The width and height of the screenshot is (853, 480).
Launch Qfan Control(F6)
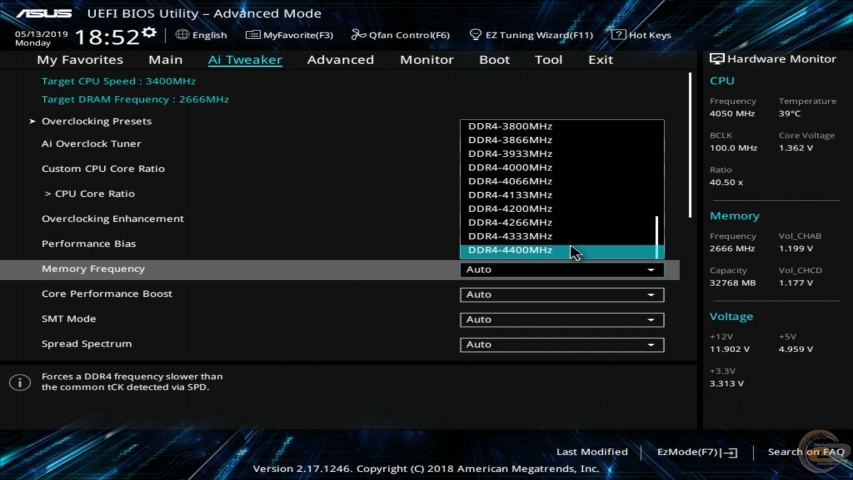(x=409, y=35)
